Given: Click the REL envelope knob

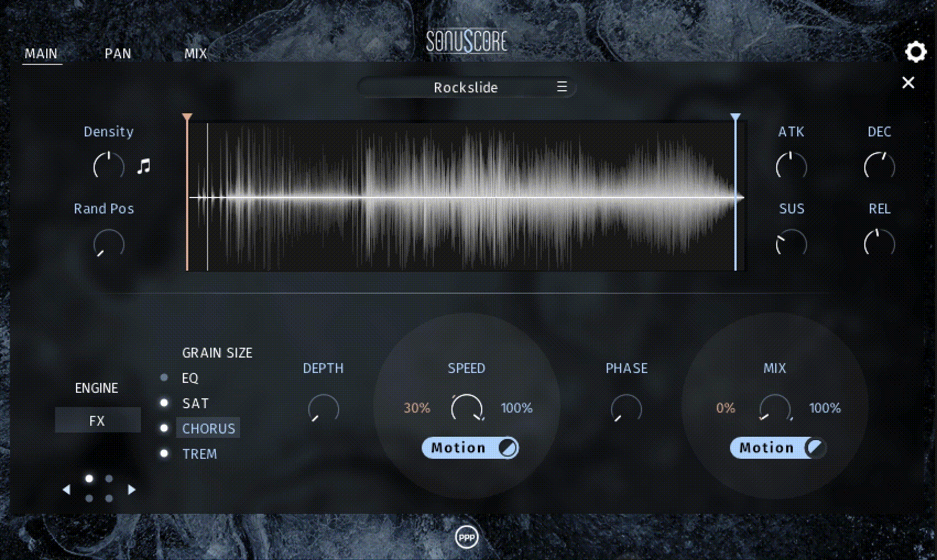Looking at the screenshot, I should [879, 243].
